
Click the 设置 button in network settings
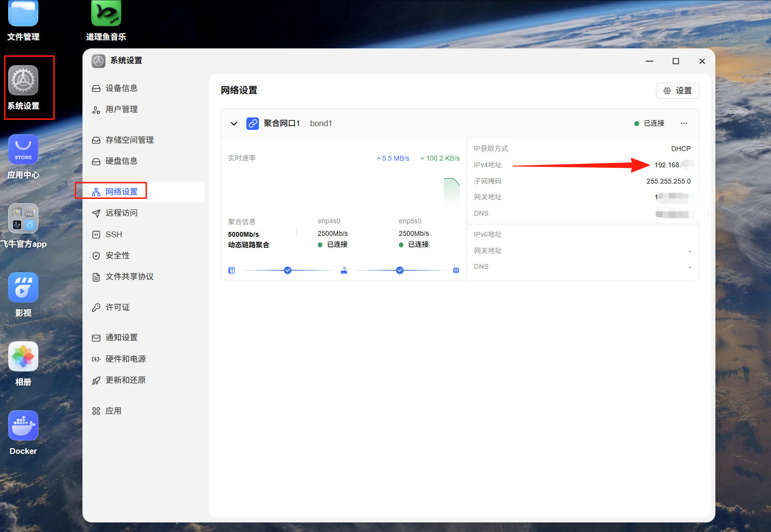coord(678,91)
